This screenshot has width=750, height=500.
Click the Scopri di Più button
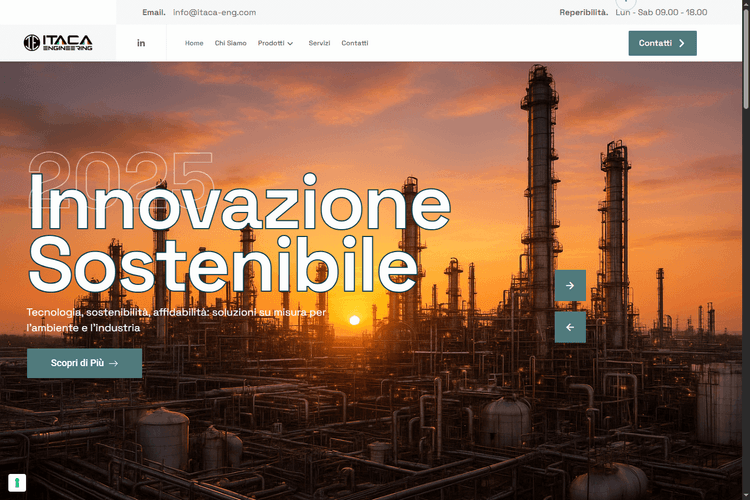84,363
